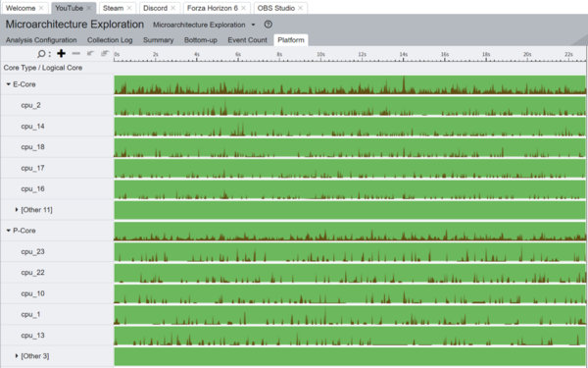Switch to the Discord tab

point(155,8)
